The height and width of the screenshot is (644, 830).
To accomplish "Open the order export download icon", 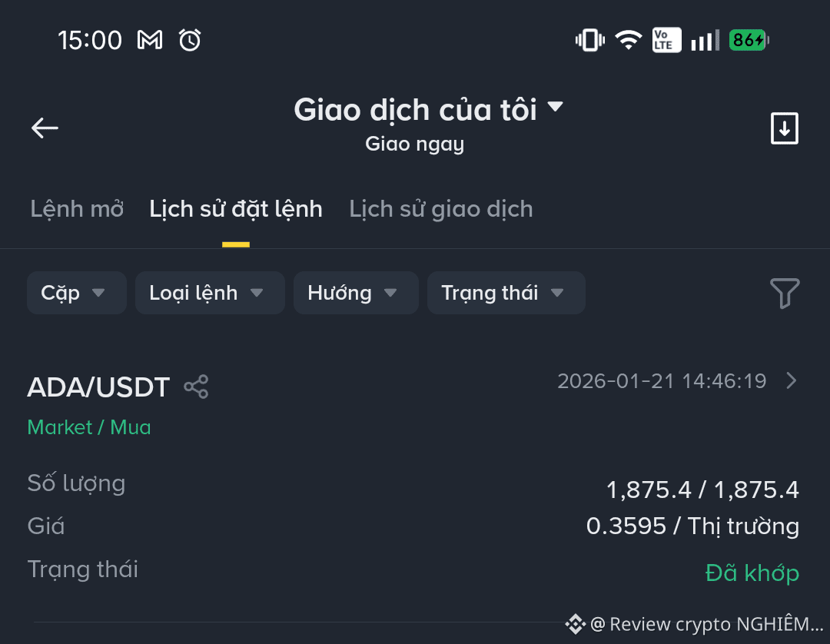I will pos(784,128).
